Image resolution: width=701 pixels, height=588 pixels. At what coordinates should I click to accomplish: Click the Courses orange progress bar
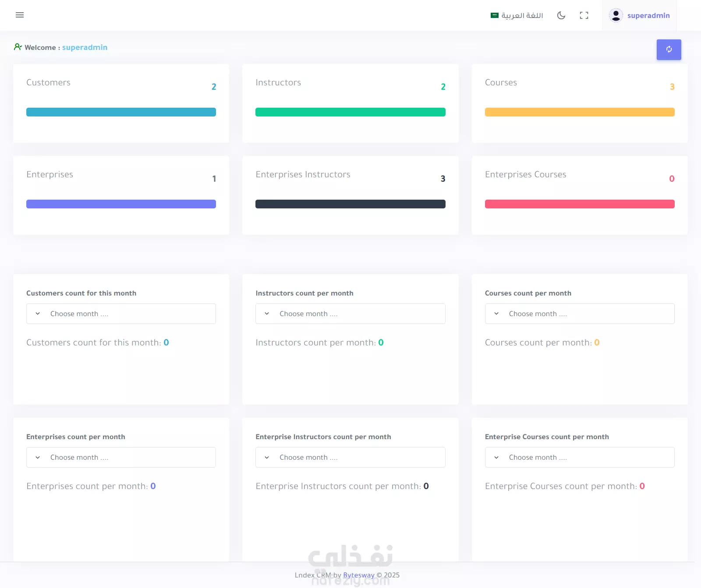click(x=580, y=112)
